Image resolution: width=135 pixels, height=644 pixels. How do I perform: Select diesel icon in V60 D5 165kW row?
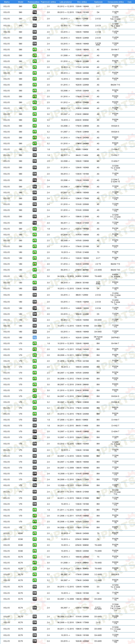(x=35, y=314)
